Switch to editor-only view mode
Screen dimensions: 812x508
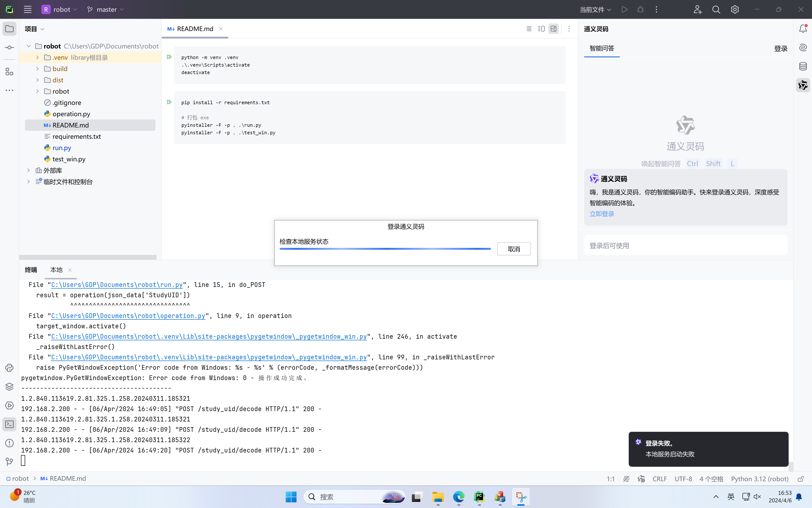[529, 29]
